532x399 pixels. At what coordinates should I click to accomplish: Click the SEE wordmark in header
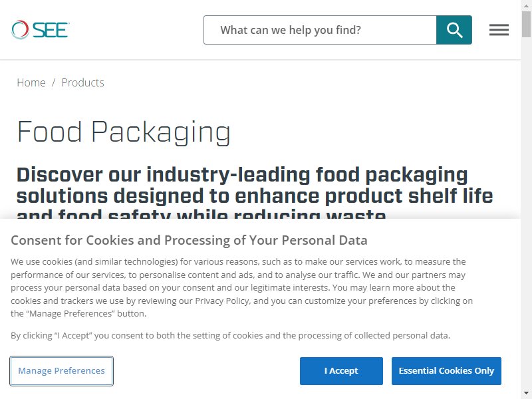[51, 30]
